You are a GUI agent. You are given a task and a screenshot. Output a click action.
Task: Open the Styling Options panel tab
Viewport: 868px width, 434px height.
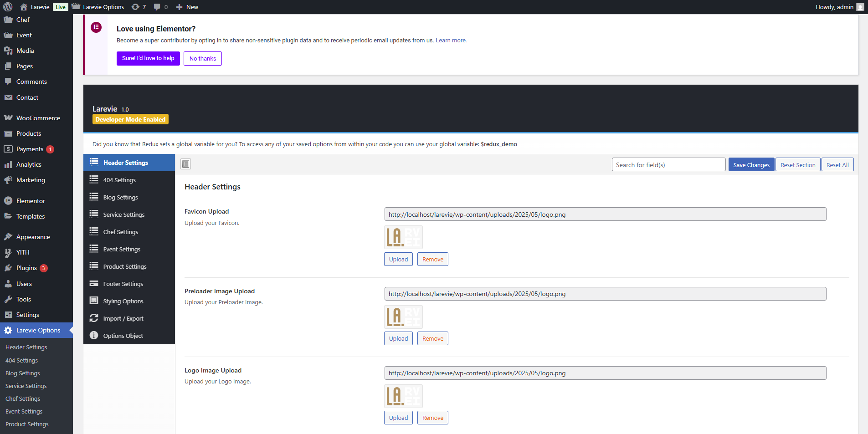point(129,301)
